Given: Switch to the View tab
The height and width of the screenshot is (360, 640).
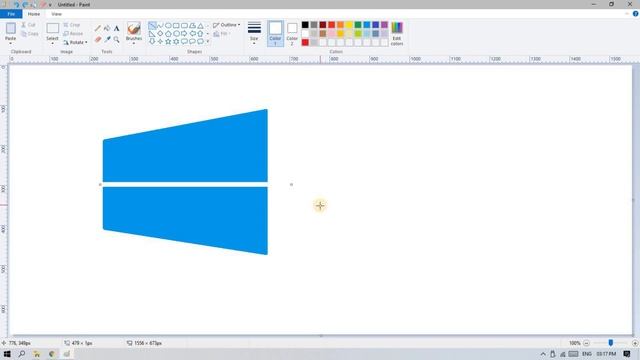Looking at the screenshot, I should click(x=56, y=14).
